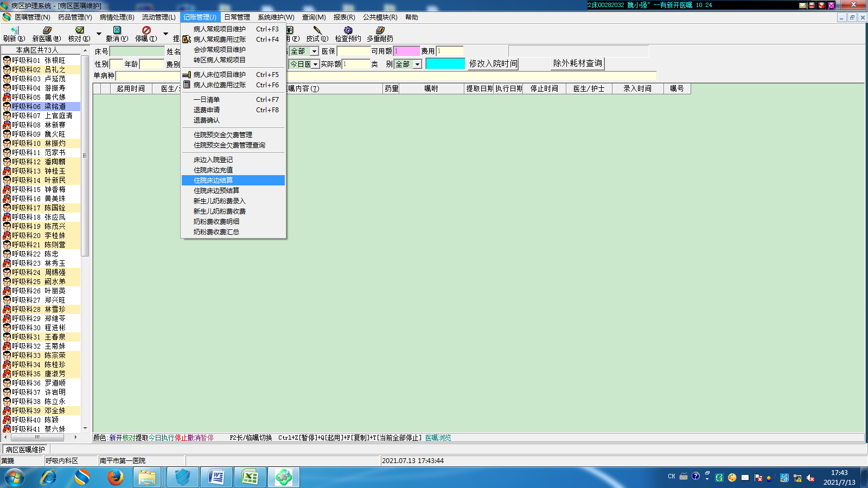The image size is (868, 488).
Task: Select 一日清单 menu item
Action: click(x=233, y=100)
